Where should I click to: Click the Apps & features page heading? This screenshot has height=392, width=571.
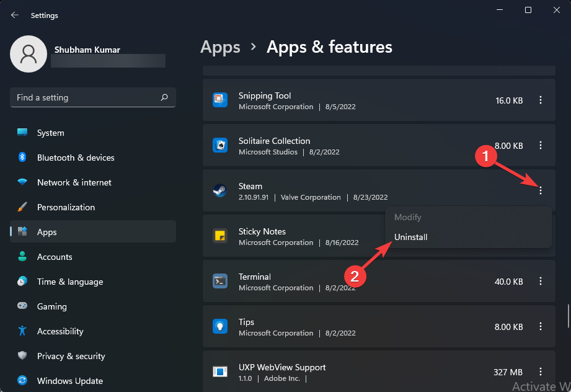329,47
